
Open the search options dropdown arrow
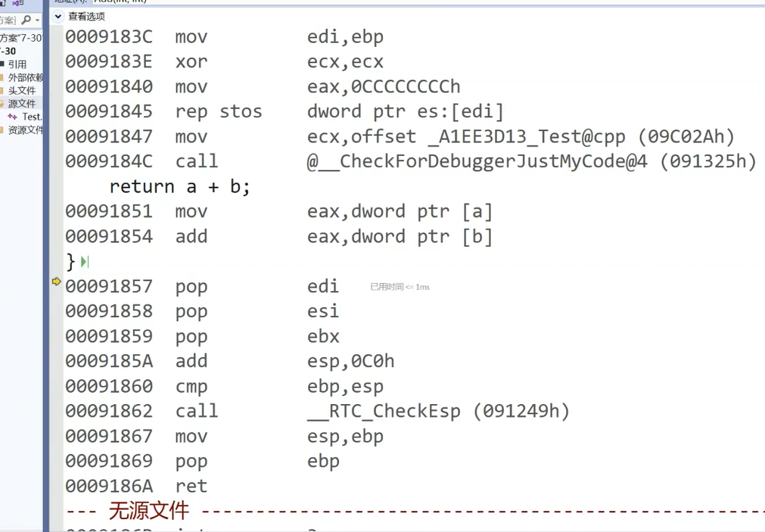coord(38,20)
